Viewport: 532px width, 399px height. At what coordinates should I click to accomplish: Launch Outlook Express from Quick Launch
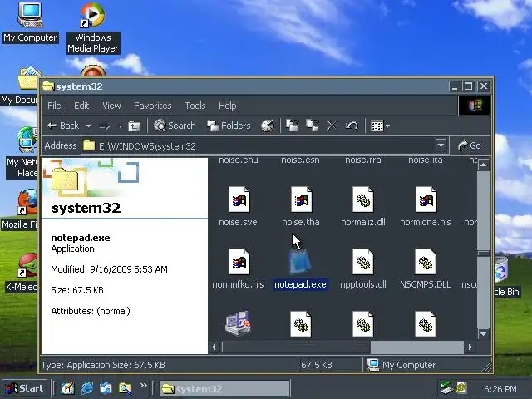coord(106,388)
